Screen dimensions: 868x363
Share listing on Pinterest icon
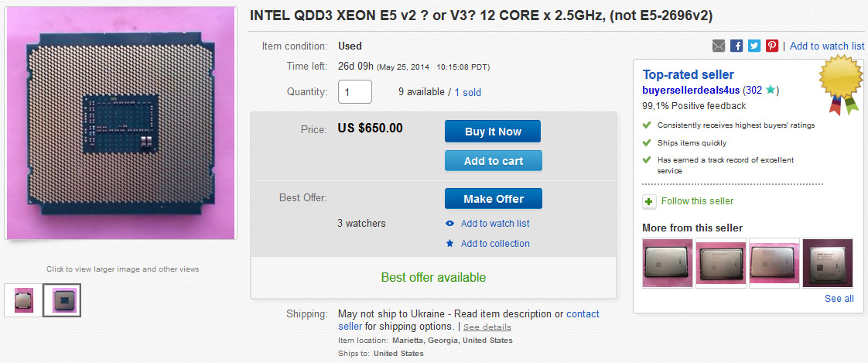coord(772,46)
